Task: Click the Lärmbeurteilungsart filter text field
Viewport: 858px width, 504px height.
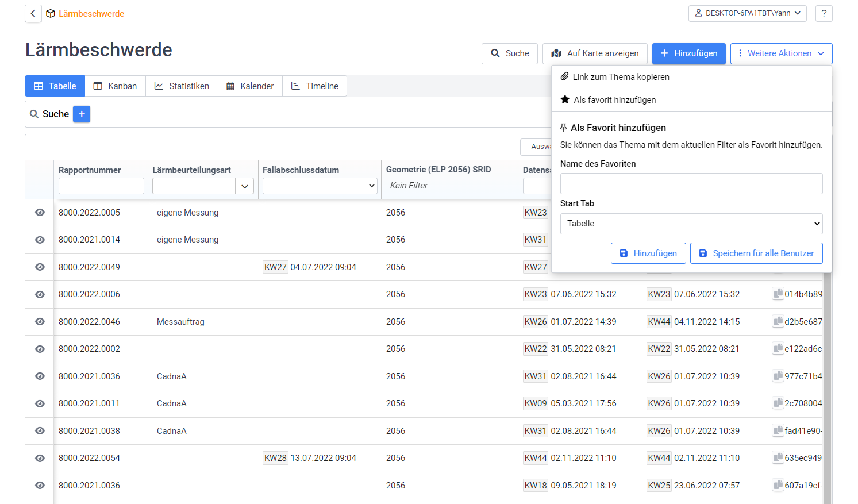Action: tap(194, 186)
